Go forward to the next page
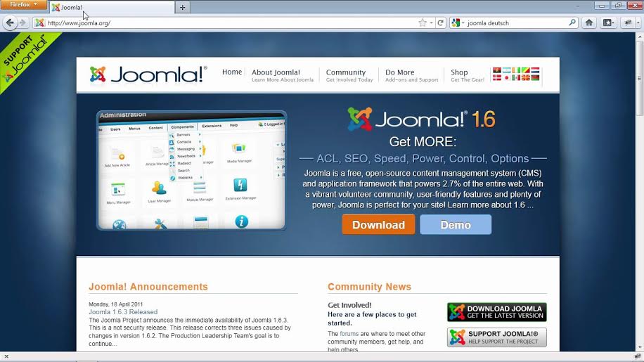644x362 pixels. tap(23, 23)
